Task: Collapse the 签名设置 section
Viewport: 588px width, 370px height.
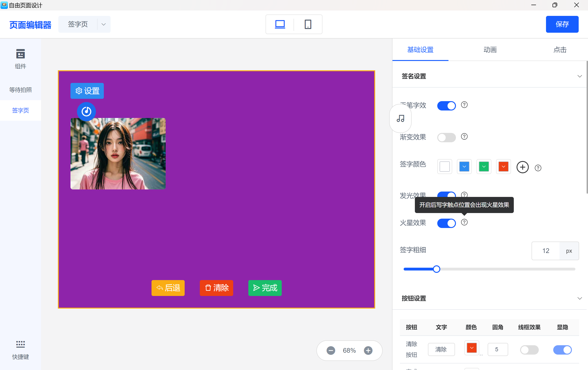Action: pyautogui.click(x=579, y=76)
